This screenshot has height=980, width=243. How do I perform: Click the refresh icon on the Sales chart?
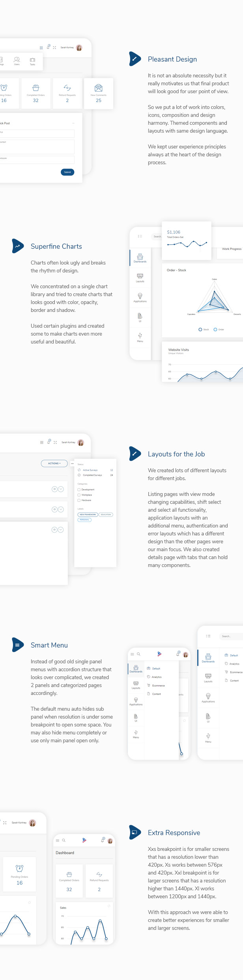[109, 906]
